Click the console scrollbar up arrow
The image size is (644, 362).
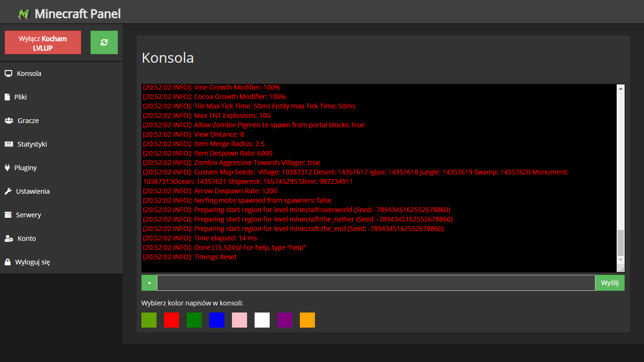click(x=620, y=89)
